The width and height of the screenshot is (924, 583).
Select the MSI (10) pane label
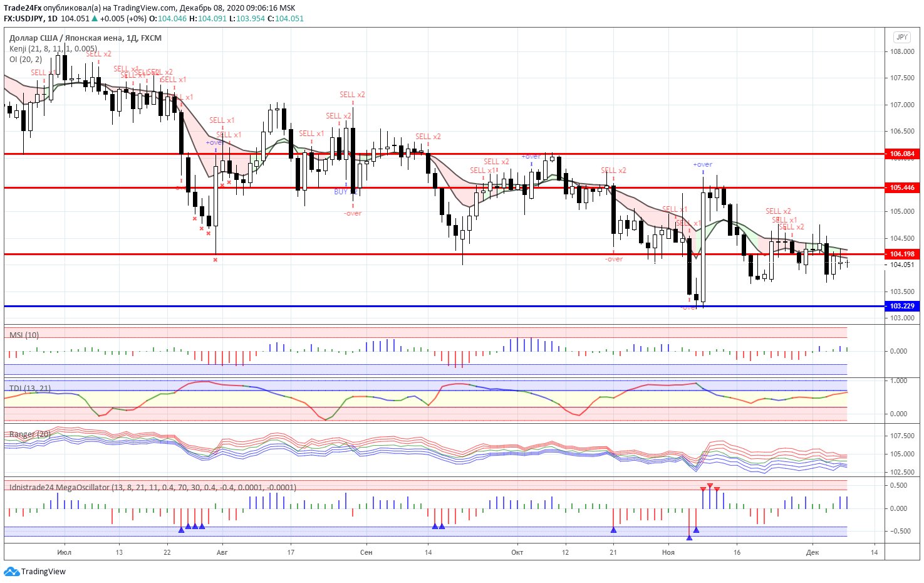tap(24, 335)
